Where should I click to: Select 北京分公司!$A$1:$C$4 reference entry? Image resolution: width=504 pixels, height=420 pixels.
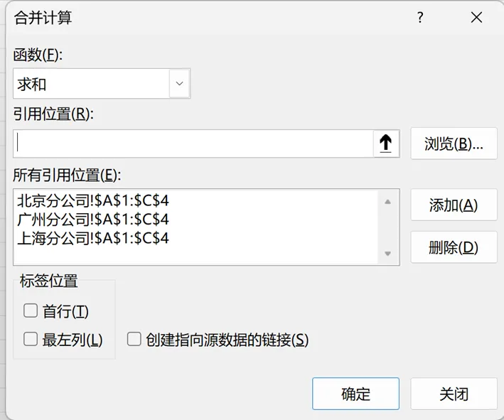tap(92, 202)
